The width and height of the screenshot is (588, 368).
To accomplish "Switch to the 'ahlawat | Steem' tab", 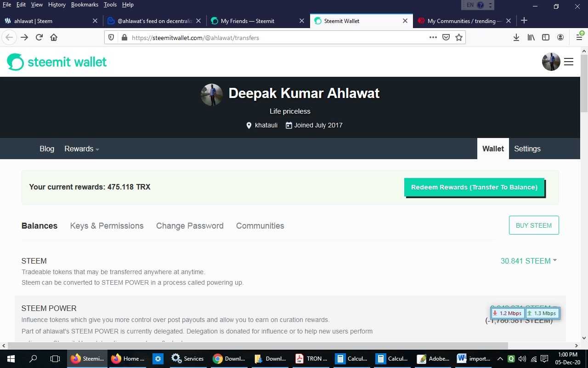I will click(51, 21).
